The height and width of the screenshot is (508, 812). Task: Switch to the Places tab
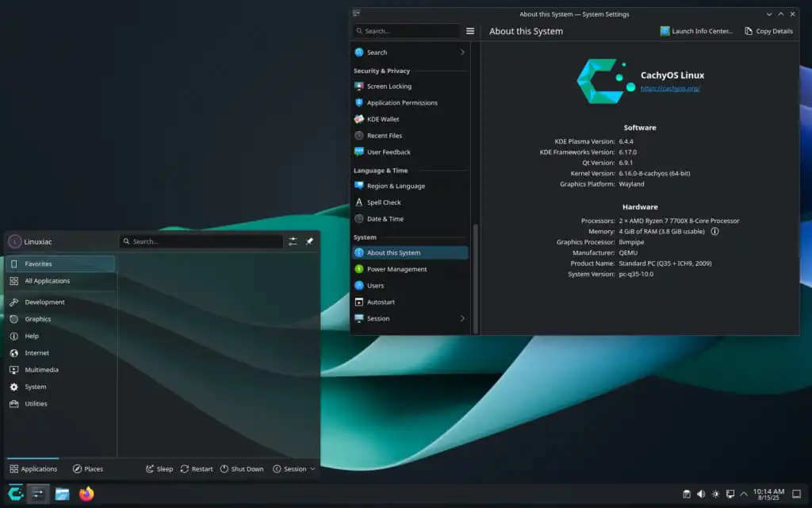point(88,469)
